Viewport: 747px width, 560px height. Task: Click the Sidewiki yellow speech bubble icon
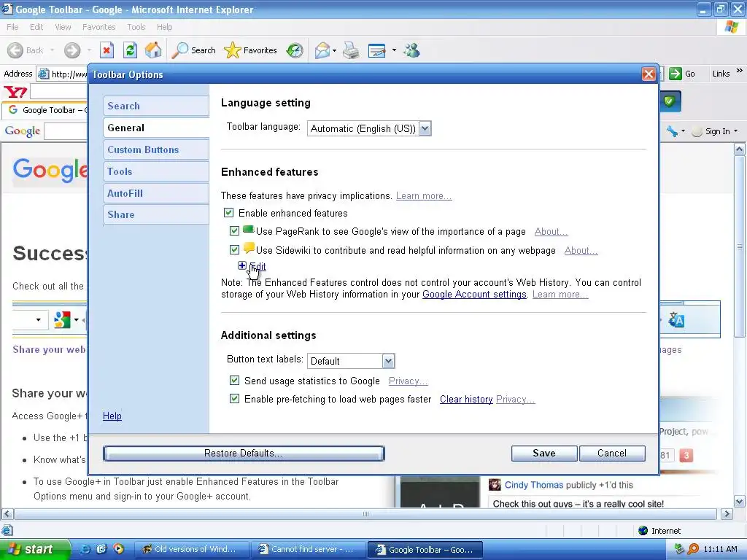point(249,248)
